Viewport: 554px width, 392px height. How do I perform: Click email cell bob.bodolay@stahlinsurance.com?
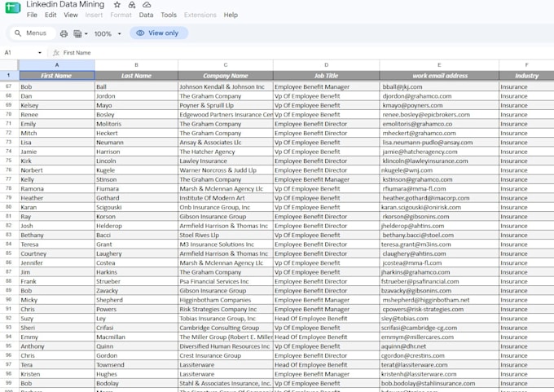[x=439, y=383]
